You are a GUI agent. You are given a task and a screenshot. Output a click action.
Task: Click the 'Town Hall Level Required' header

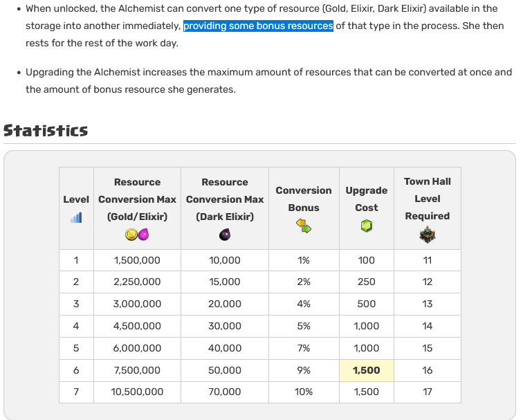point(428,199)
